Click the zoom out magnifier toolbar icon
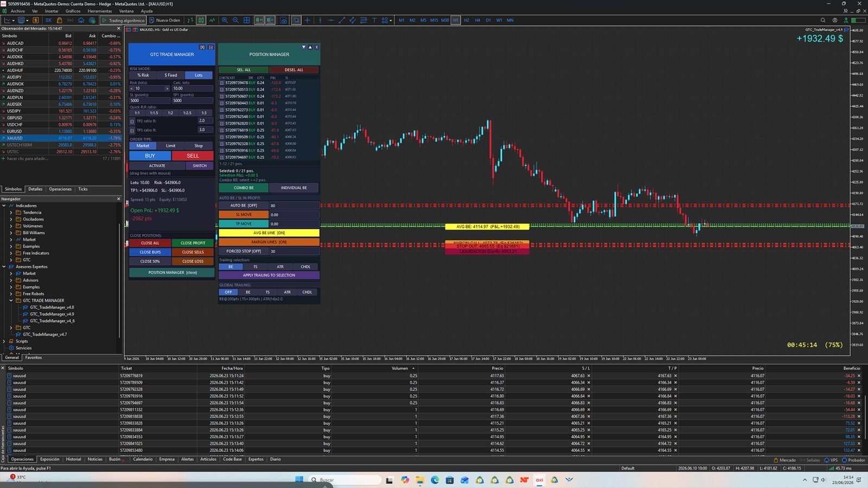The width and height of the screenshot is (868, 488). coord(235,20)
